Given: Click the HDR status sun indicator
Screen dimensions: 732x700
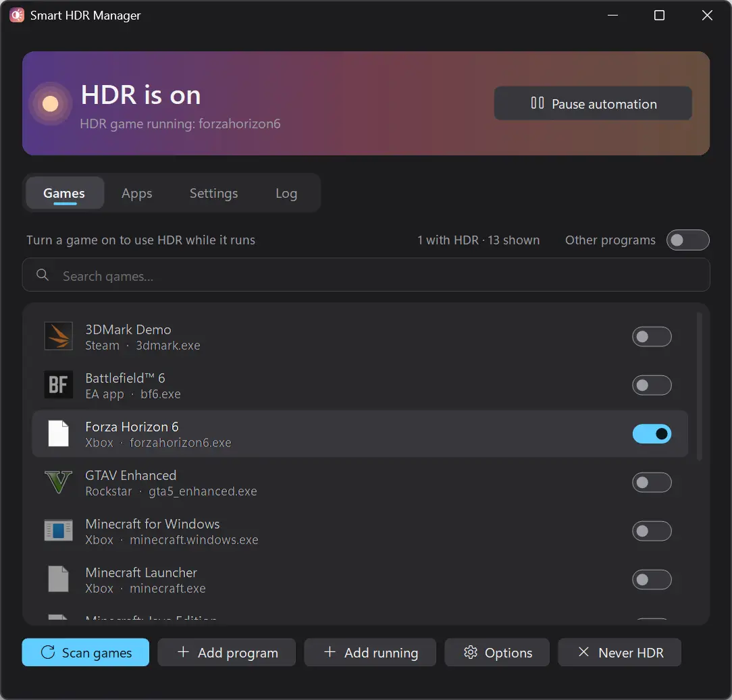Looking at the screenshot, I should pos(51,103).
